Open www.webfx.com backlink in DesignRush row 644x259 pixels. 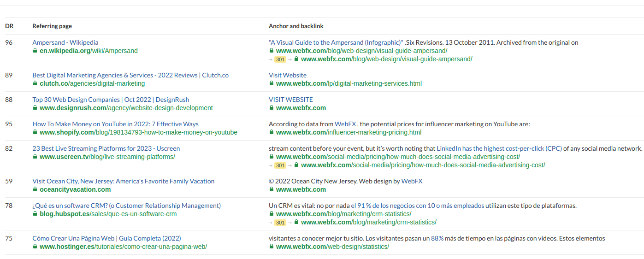click(301, 108)
